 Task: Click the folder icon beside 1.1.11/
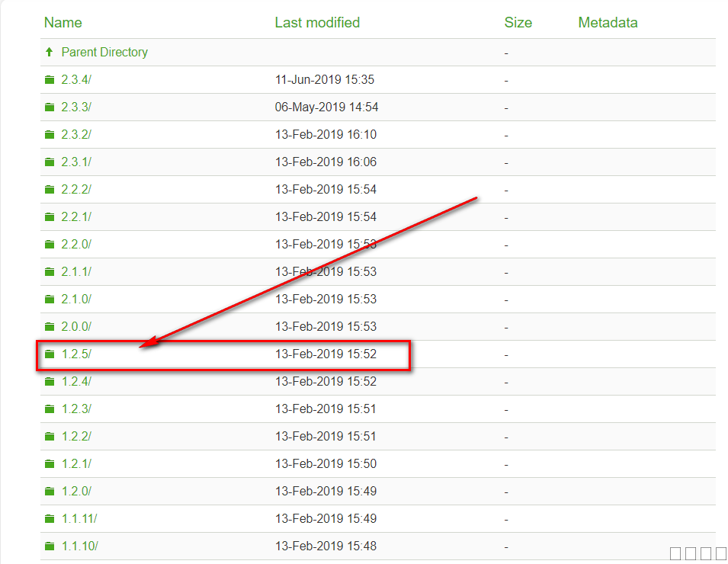click(x=50, y=519)
